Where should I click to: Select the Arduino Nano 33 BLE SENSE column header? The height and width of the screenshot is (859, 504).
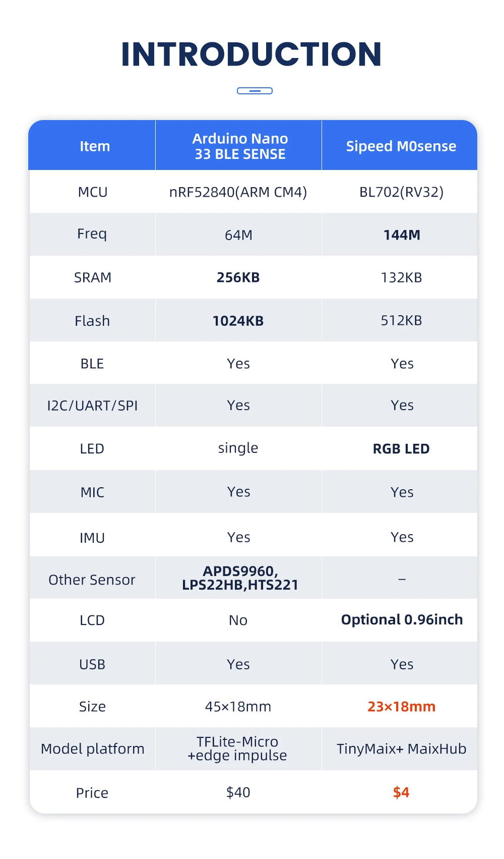[240, 146]
